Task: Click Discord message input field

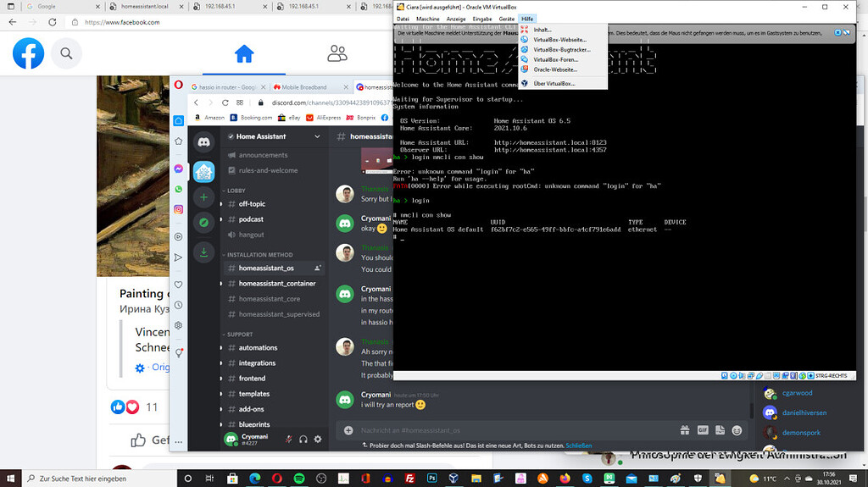Action: (x=515, y=430)
